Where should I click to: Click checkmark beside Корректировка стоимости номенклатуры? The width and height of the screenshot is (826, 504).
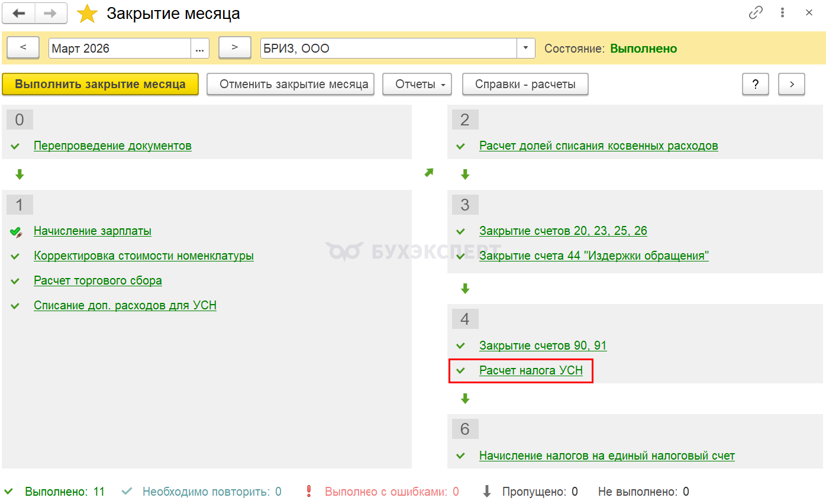point(15,256)
